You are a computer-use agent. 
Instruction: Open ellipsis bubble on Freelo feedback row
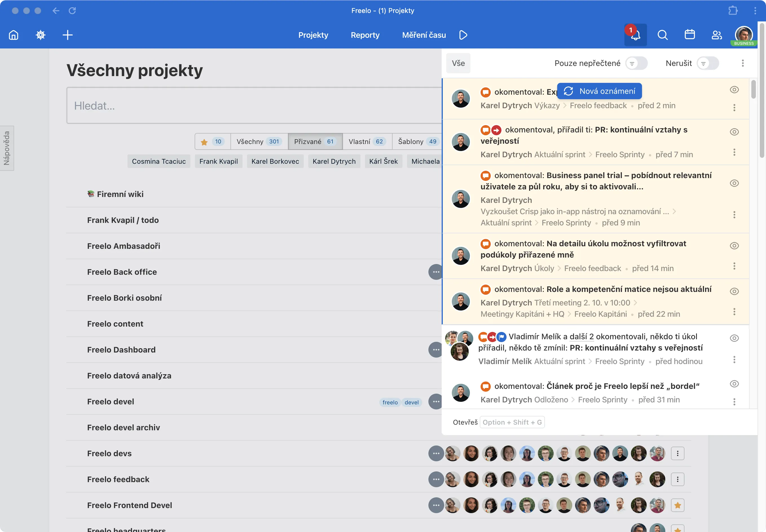[436, 479]
